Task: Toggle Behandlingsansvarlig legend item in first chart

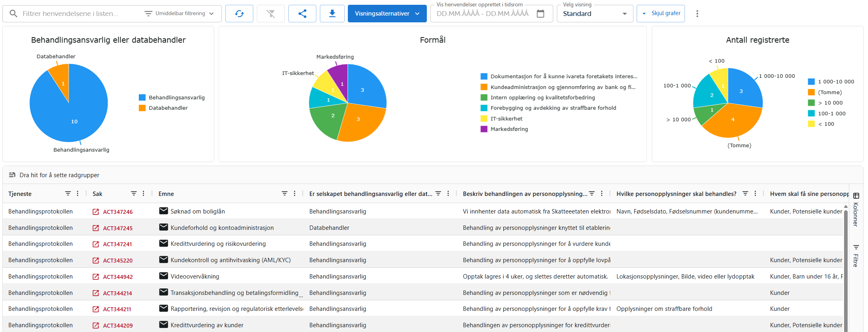Action: [x=172, y=97]
